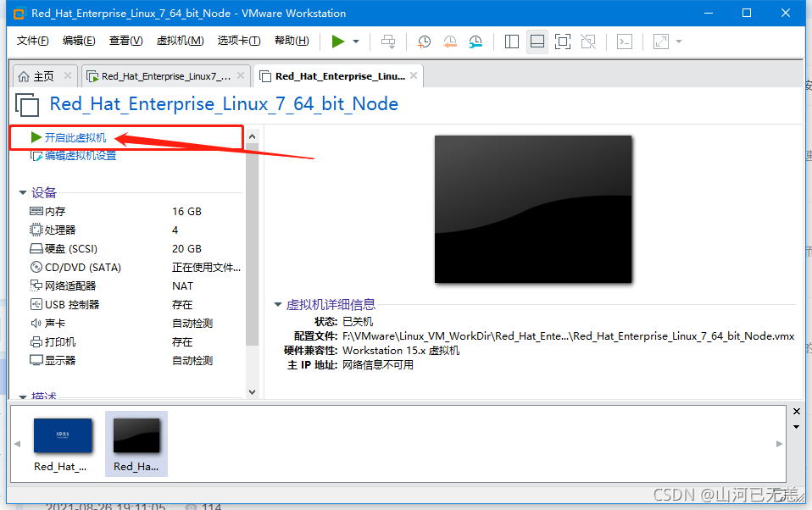
Task: Select the 显示器 device row
Action: [x=135, y=360]
